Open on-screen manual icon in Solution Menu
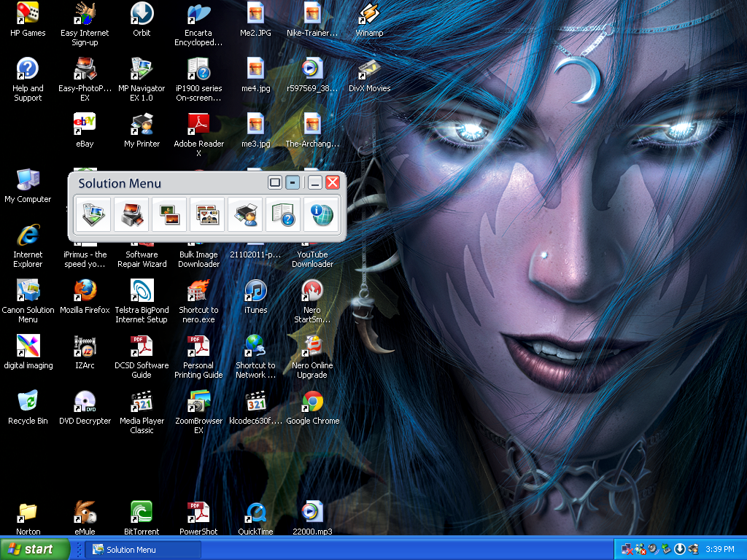Screen dimensions: 747x560 point(283,214)
